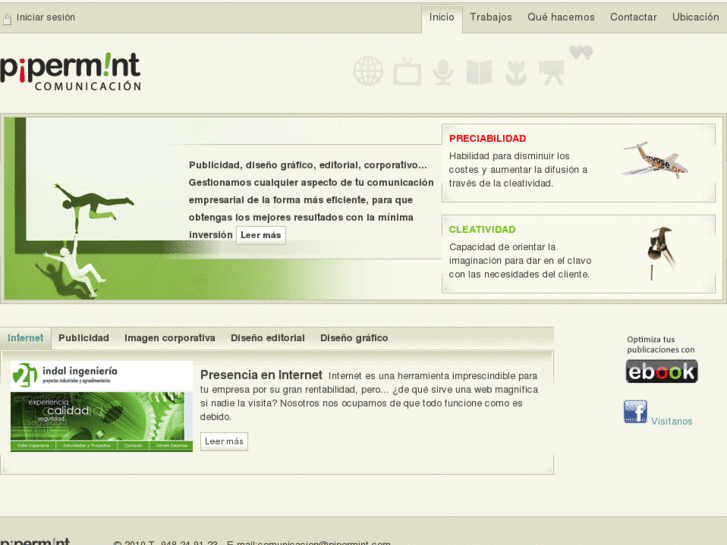
Task: Switch to the Diseño editorial tab
Action: click(x=268, y=338)
